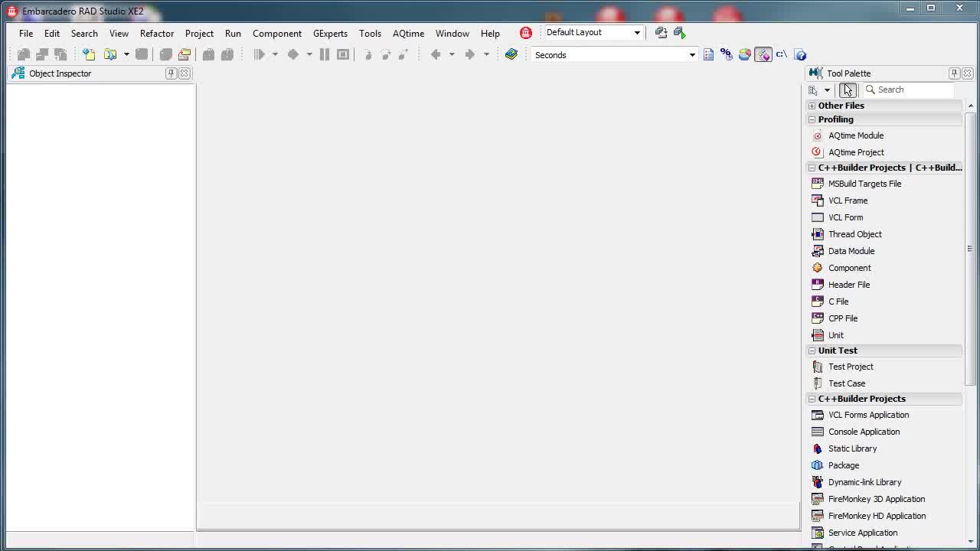Click the Forward navigation arrow
This screenshot has height=551, width=980.
(470, 54)
